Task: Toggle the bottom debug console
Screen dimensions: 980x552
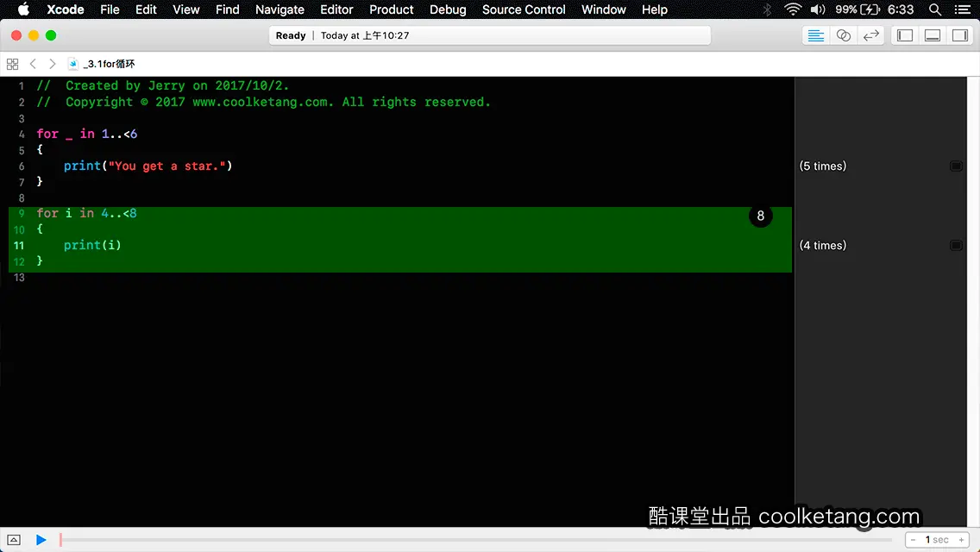Action: click(x=14, y=540)
